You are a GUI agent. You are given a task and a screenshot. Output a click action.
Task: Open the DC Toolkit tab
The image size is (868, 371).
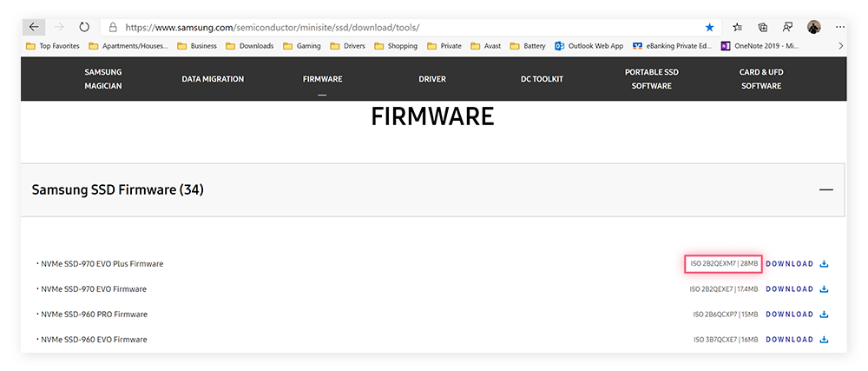tap(542, 79)
